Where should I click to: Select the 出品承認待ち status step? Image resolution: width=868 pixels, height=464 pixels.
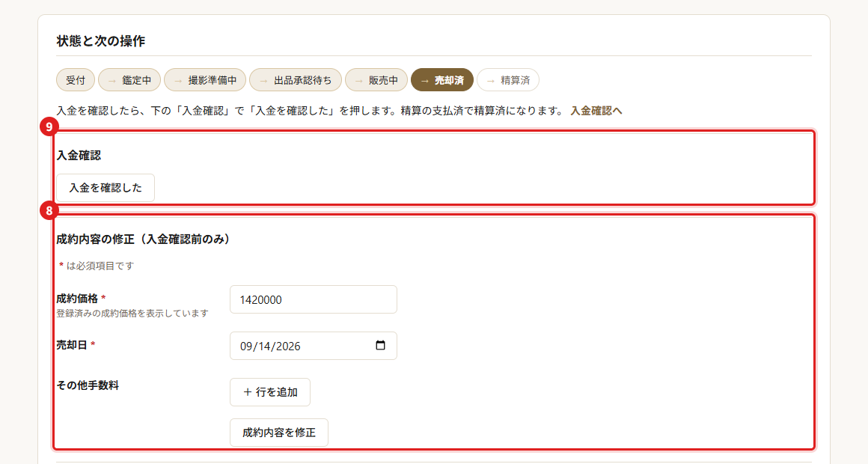(x=296, y=80)
